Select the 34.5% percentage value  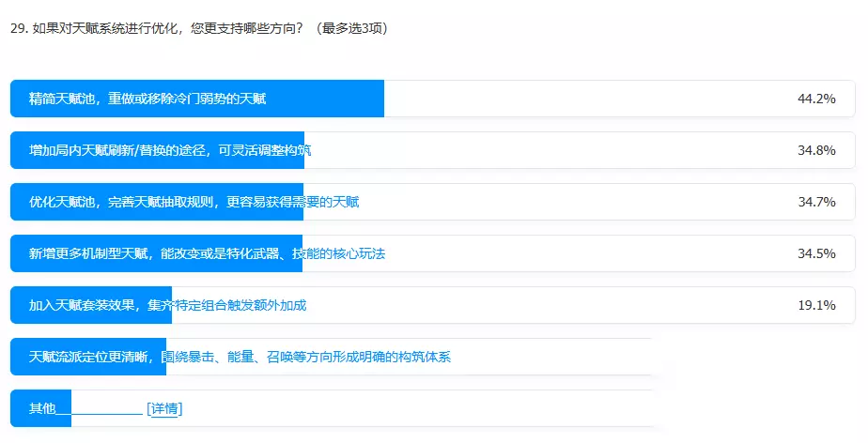[x=816, y=253]
